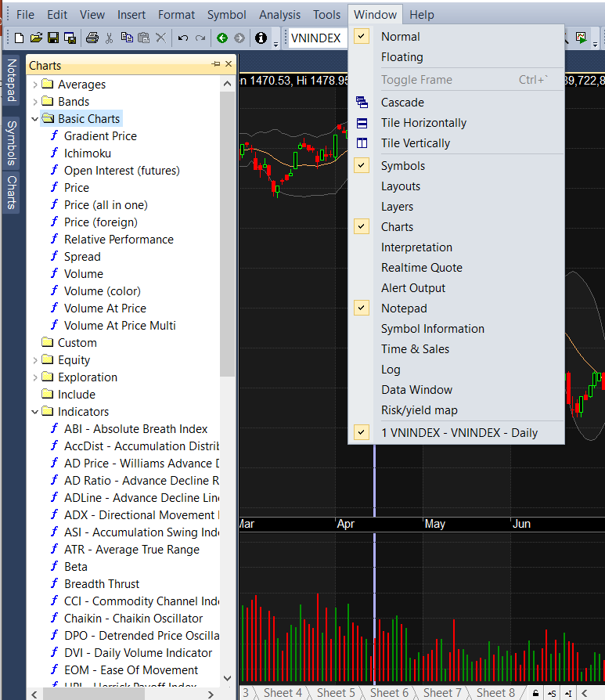Click the VNINDEX symbol input box

point(317,38)
